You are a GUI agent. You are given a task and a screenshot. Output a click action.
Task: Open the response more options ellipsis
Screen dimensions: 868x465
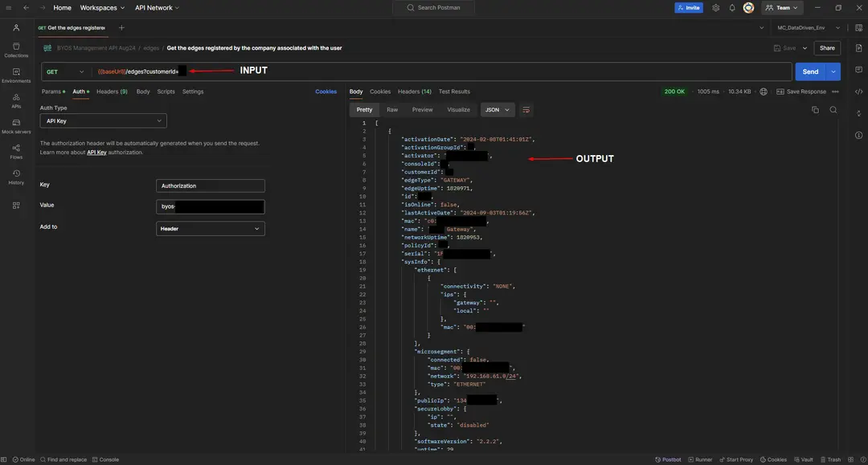tap(835, 92)
